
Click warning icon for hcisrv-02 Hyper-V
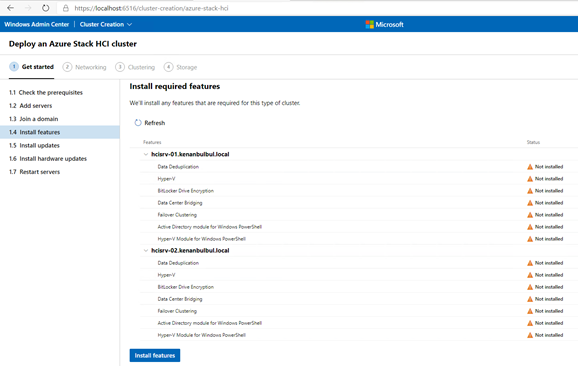coord(530,275)
